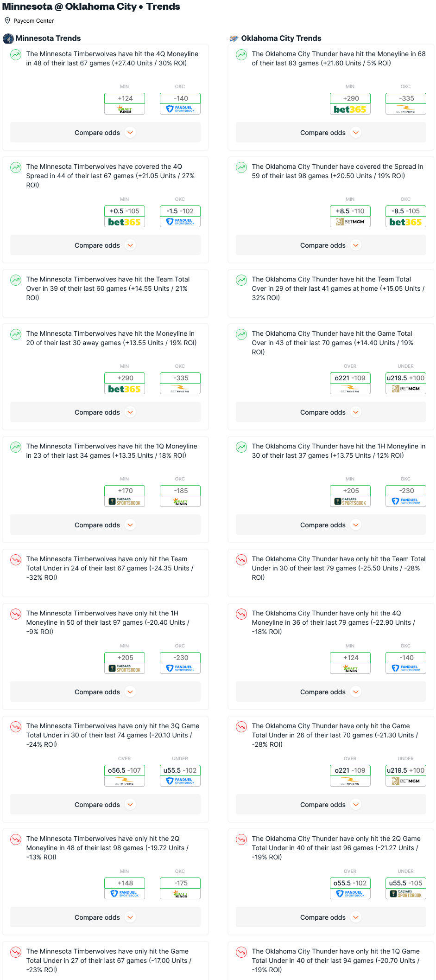This screenshot has height=980, width=436.
Task: Expand Compare odds under Thunder 2Q Game Total trend
Action: click(331, 917)
